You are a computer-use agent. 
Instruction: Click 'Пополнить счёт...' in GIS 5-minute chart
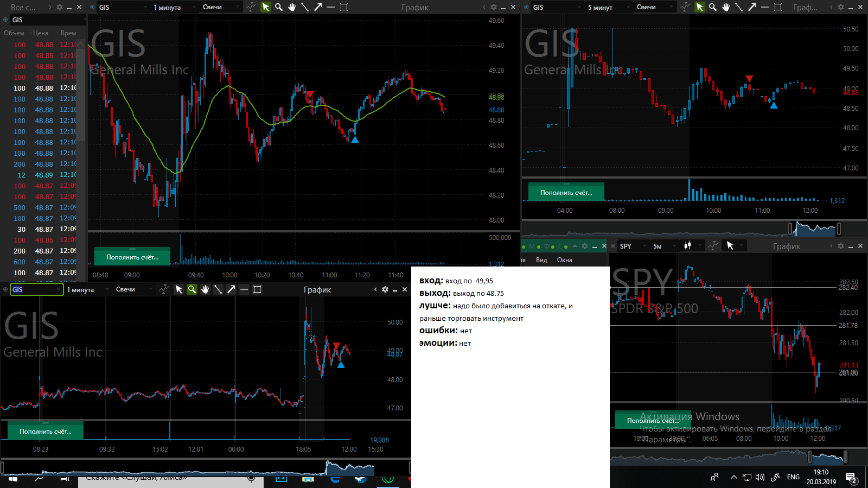pyautogui.click(x=566, y=192)
